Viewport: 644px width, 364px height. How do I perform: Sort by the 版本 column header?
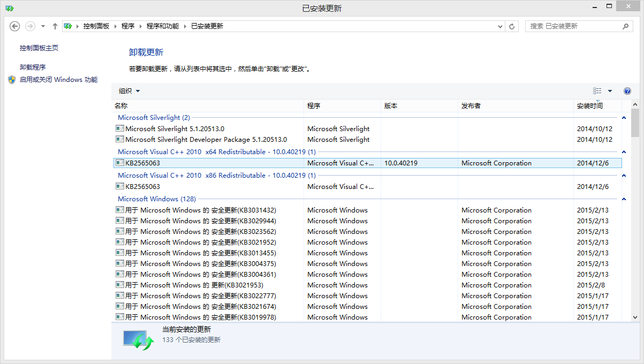pyautogui.click(x=419, y=105)
